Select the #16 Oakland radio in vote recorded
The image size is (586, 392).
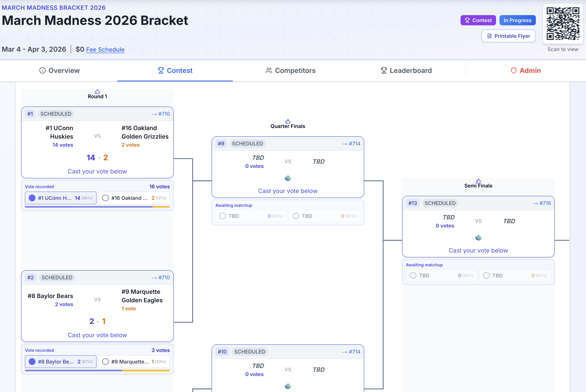[105, 198]
